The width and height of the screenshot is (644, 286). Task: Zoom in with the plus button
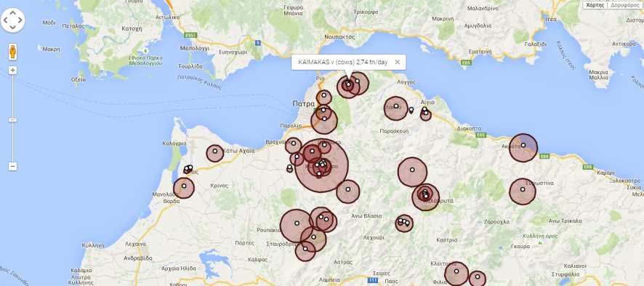(x=13, y=71)
